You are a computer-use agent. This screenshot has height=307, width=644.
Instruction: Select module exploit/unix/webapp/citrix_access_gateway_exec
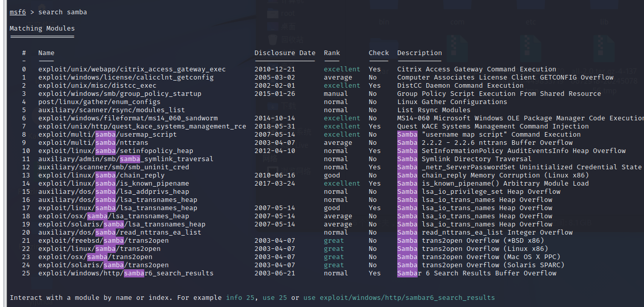pos(132,69)
